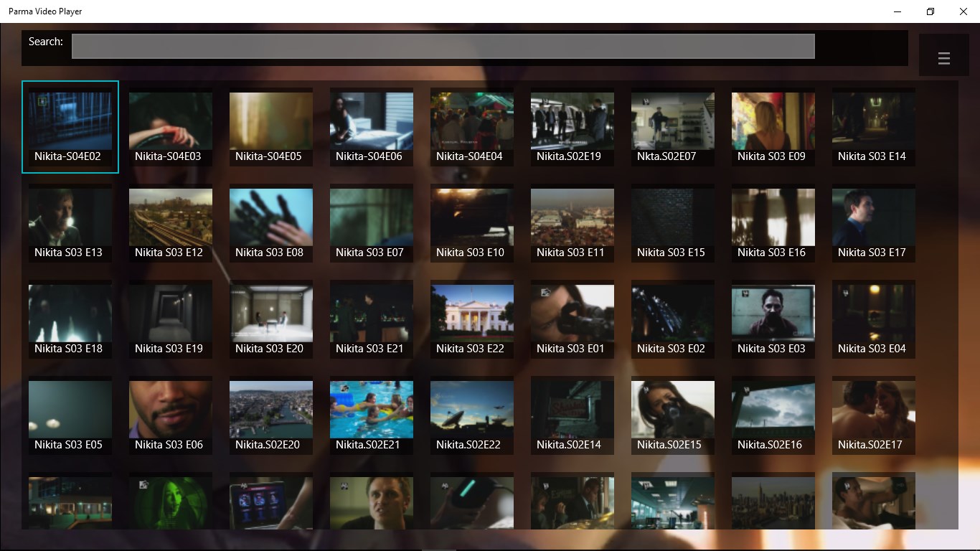Image resolution: width=980 pixels, height=551 pixels.
Task: Select Nikita S03 E04 thumbnail
Action: (874, 319)
